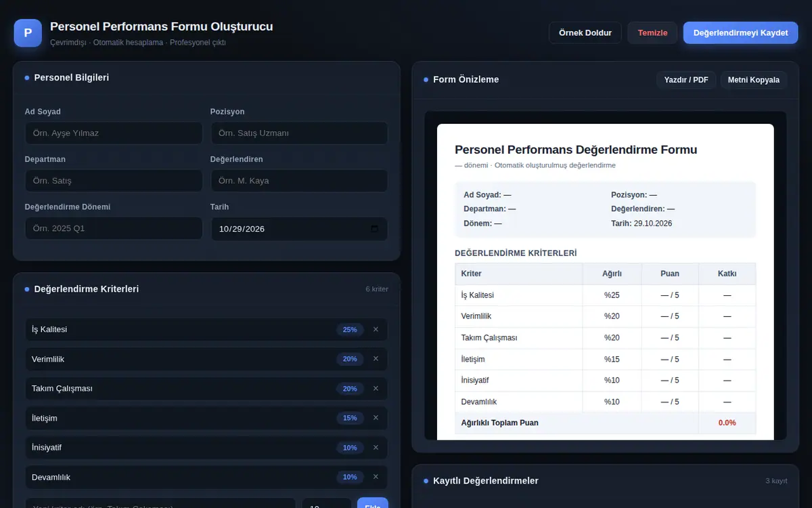Click the 'Form Önizleme' panel heading

[466, 80]
